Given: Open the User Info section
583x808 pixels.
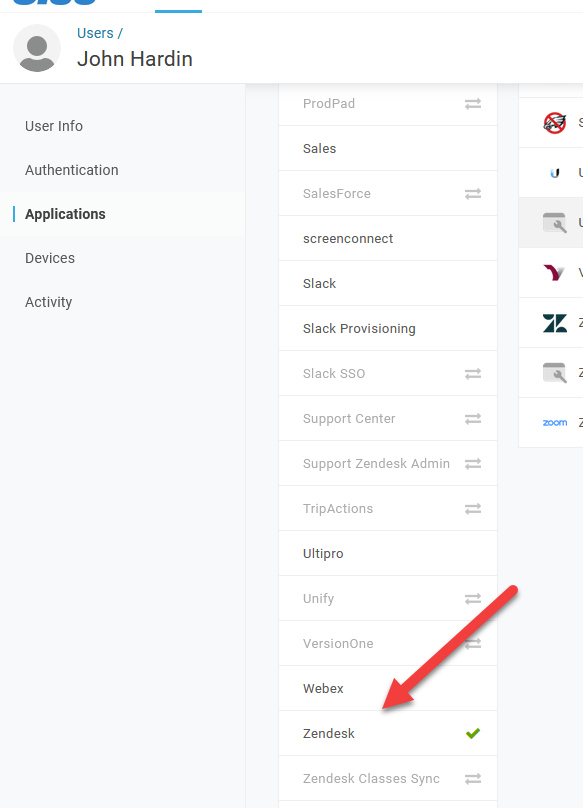Looking at the screenshot, I should tap(54, 126).
